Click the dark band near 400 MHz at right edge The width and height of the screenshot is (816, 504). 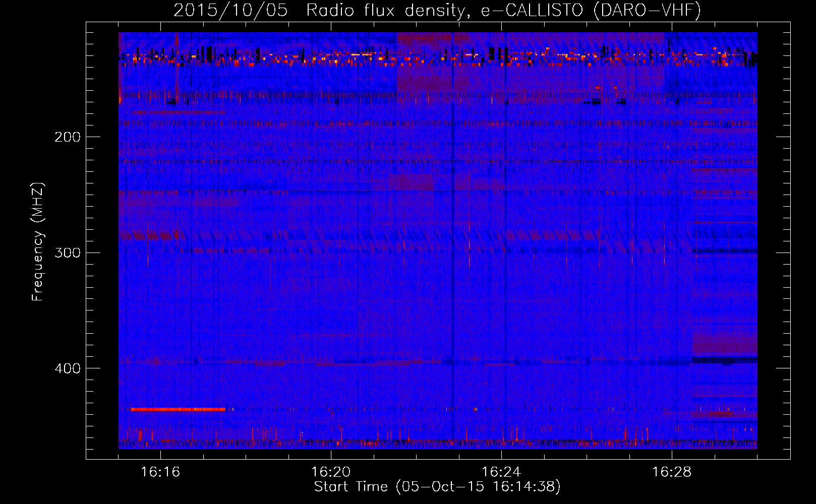724,360
